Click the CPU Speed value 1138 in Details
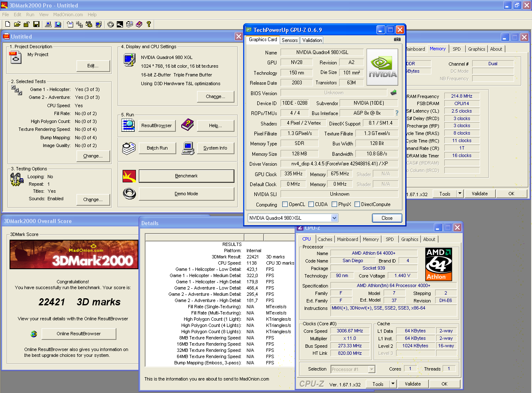This screenshot has width=532, height=393. 251,263
